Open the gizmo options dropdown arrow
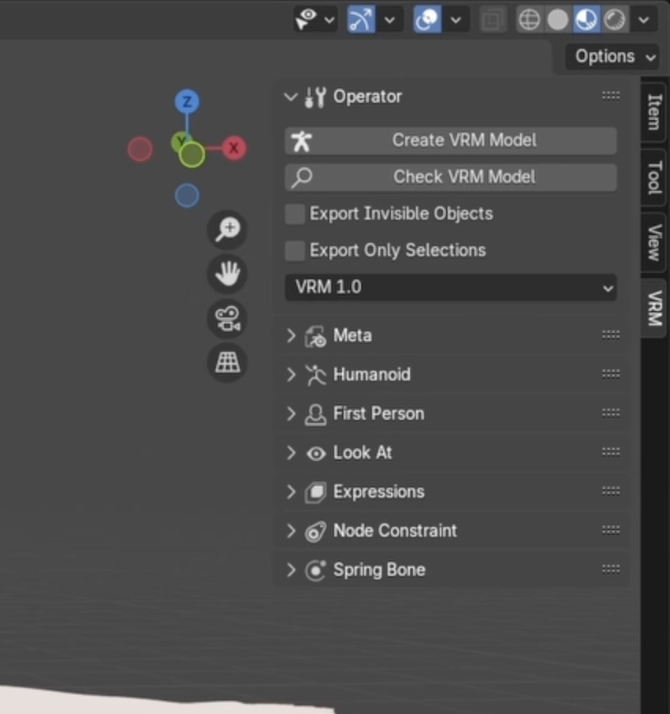The height and width of the screenshot is (714, 670). click(390, 20)
